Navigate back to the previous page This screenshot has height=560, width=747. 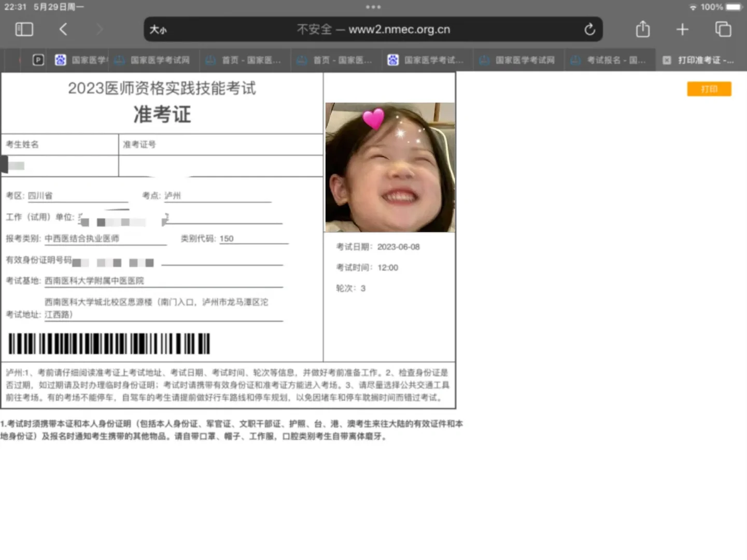pyautogui.click(x=63, y=30)
